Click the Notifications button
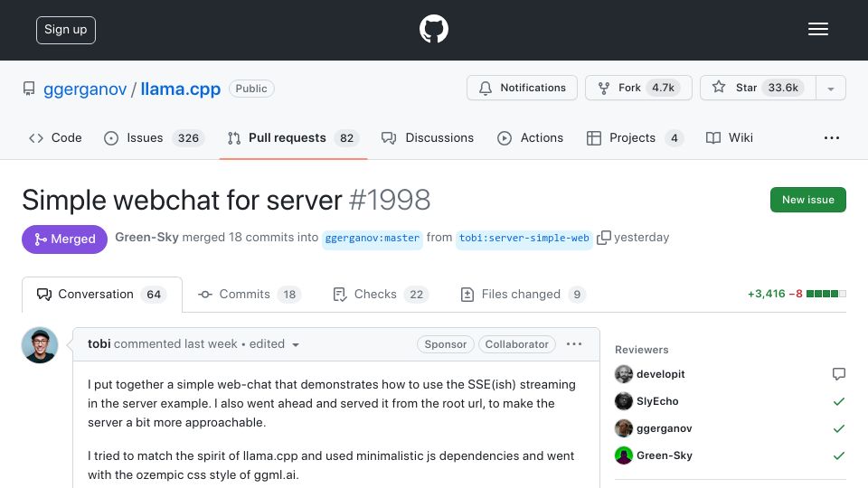868x488 pixels. (522, 88)
